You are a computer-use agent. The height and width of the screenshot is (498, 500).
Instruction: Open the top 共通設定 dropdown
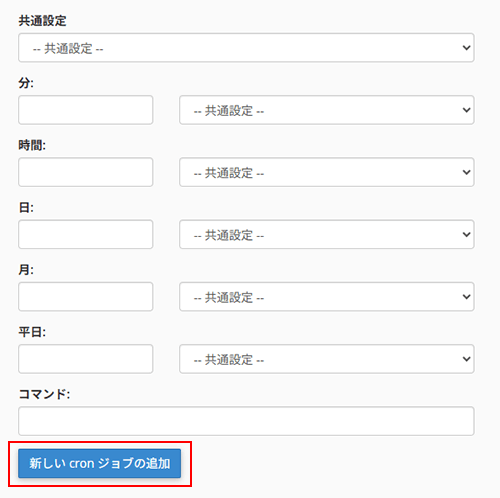246,48
